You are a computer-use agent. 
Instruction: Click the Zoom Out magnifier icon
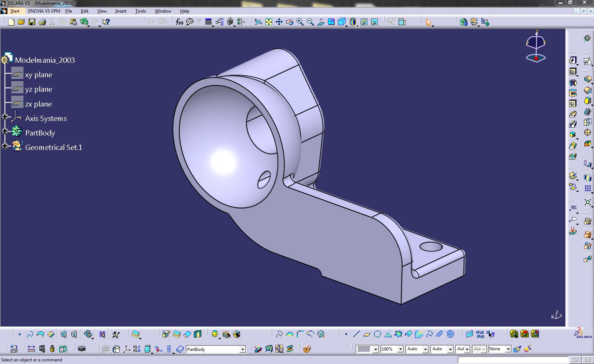click(x=310, y=22)
